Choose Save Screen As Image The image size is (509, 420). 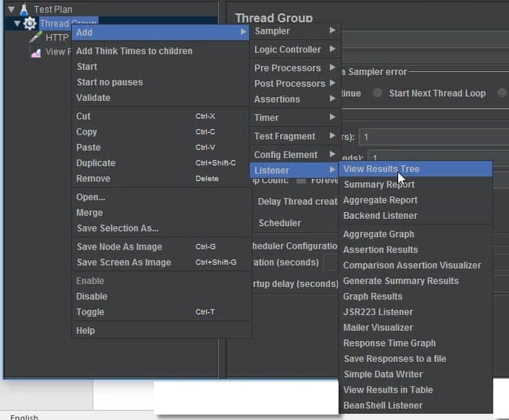[x=161, y=263]
